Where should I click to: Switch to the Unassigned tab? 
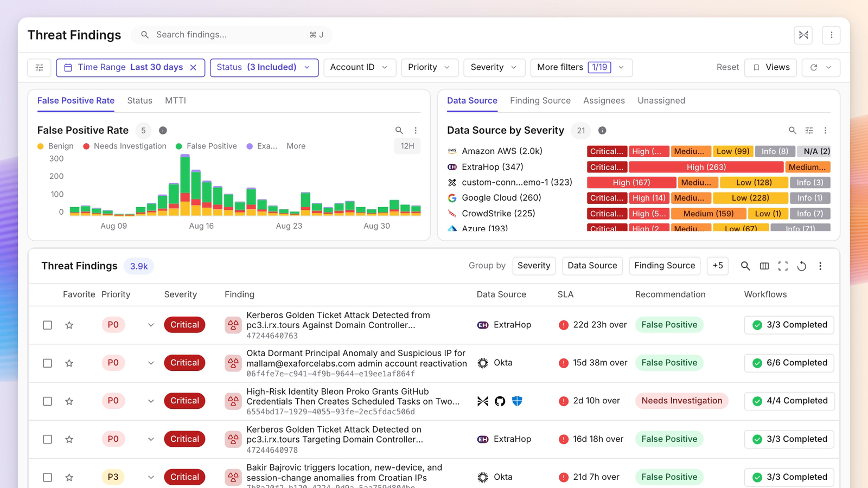point(661,101)
